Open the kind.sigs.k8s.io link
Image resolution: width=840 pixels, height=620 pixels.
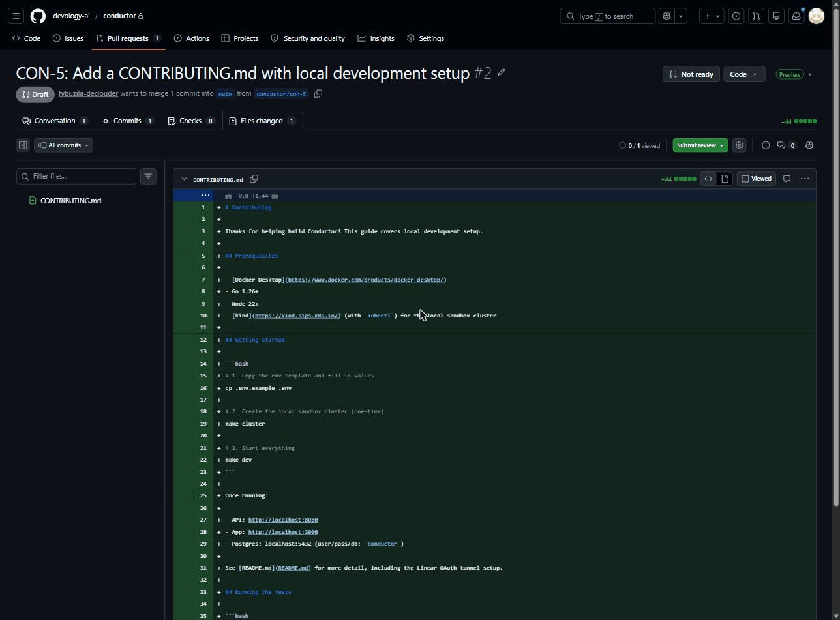[296, 316]
